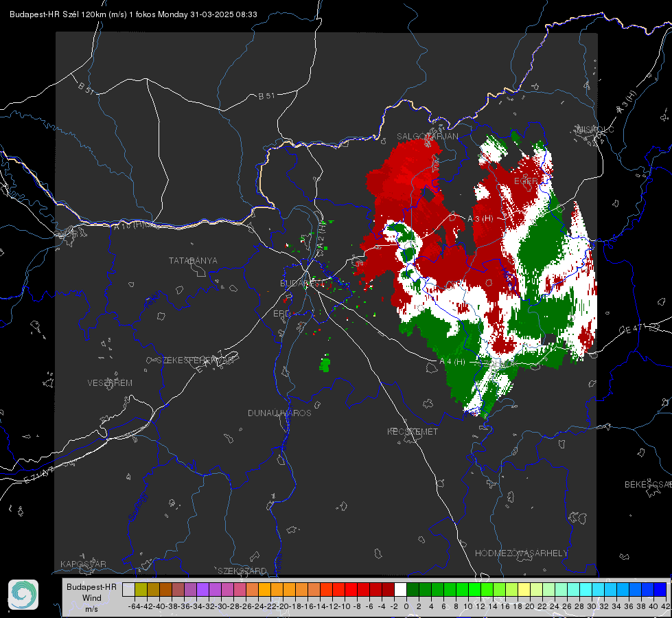Select the white swatch between -2 and 0
Screen dimensions: 672x618
[x=400, y=589]
